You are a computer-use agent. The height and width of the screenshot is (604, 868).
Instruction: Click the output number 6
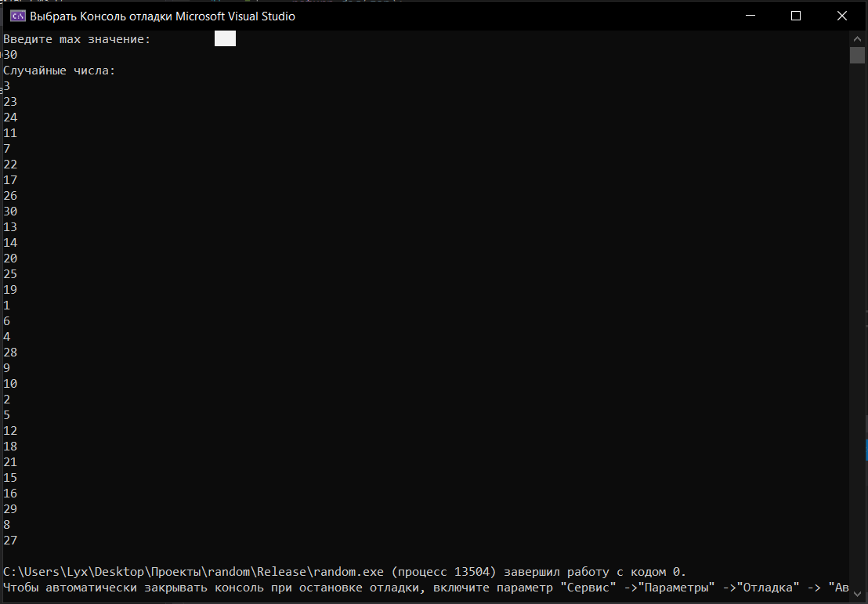click(6, 321)
